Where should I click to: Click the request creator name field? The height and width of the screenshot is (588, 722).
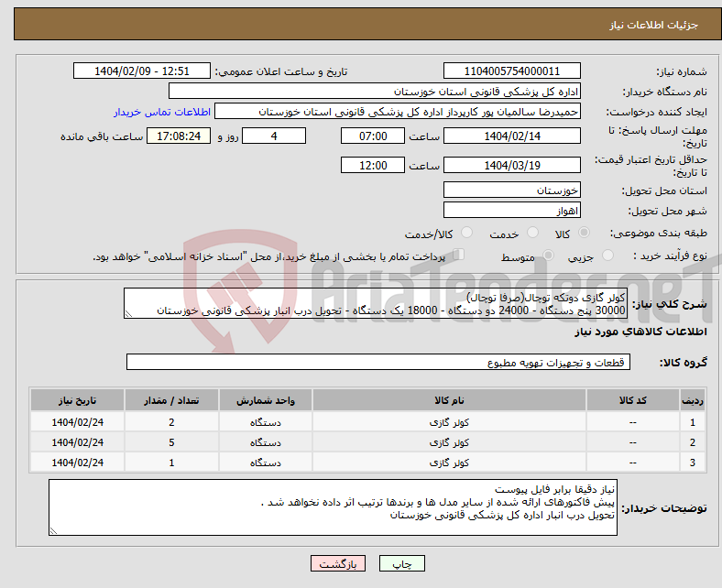point(398,112)
